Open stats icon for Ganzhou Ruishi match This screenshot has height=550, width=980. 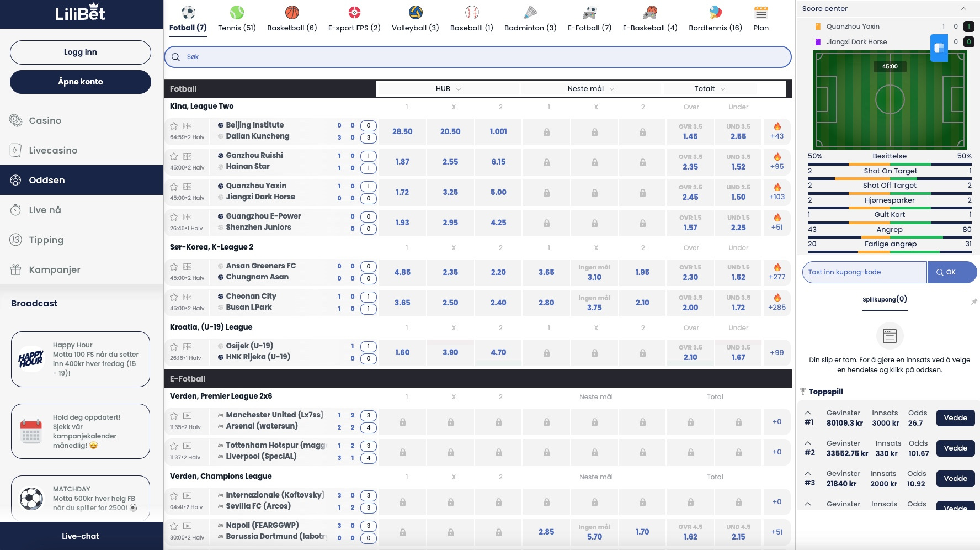pyautogui.click(x=188, y=156)
